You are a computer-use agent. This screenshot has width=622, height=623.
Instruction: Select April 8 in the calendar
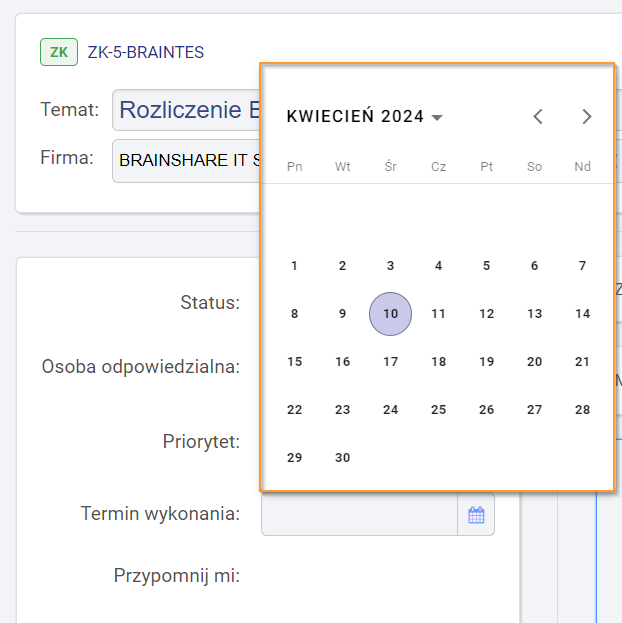tap(295, 313)
